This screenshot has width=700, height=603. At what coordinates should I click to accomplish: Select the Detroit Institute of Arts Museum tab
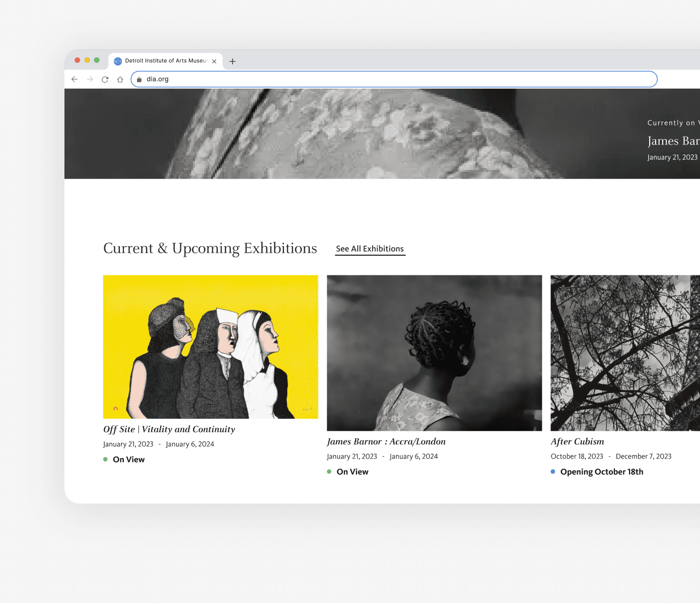pyautogui.click(x=166, y=61)
